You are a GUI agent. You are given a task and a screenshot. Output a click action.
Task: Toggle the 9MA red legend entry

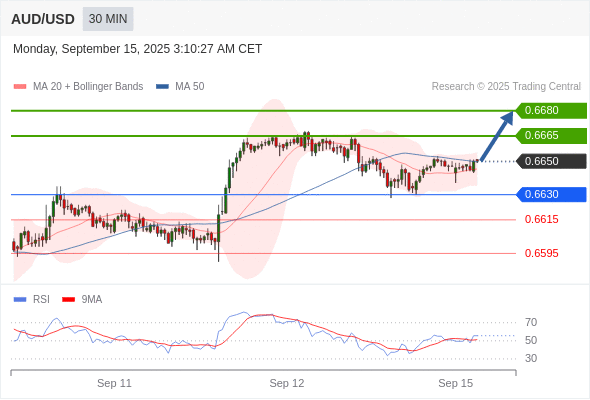coord(82,300)
